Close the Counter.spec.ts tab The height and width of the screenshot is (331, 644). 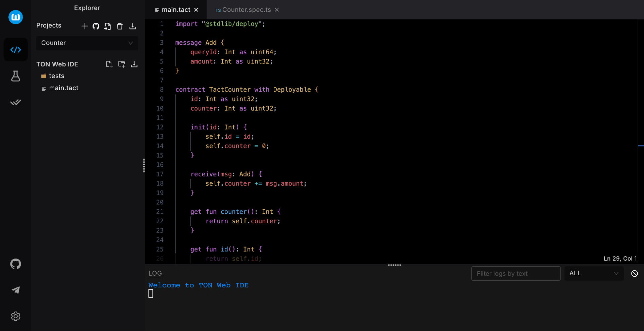[277, 10]
